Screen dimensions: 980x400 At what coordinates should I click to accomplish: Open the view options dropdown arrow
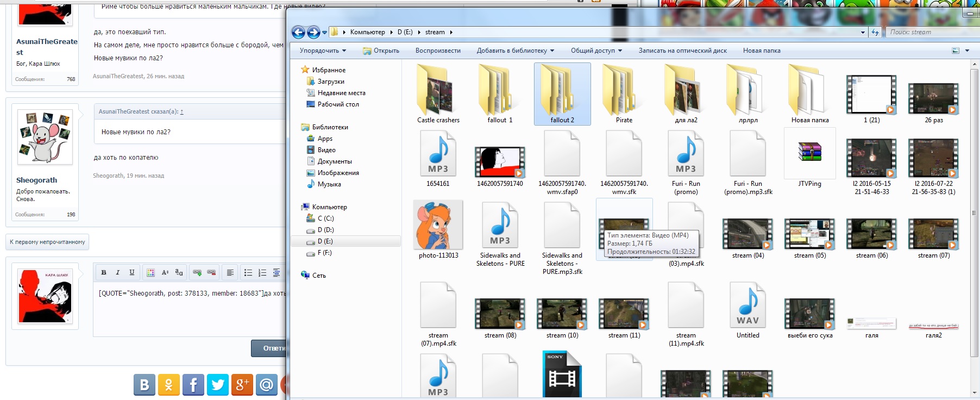(967, 51)
